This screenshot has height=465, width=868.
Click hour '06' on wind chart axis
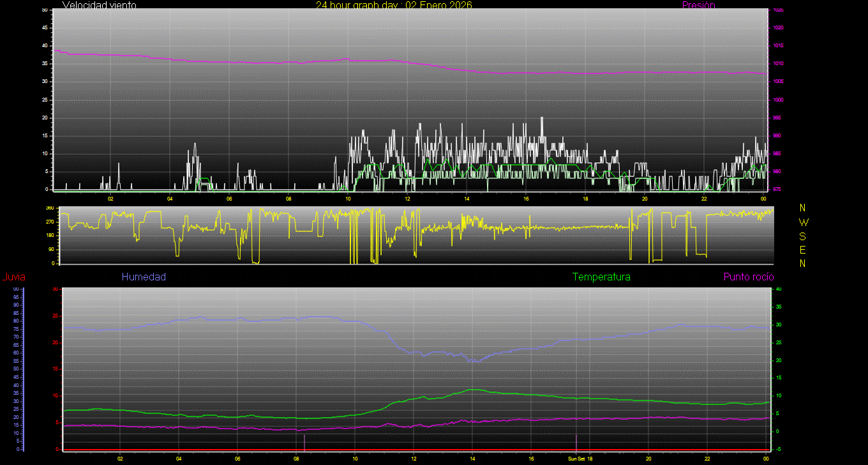pyautogui.click(x=229, y=199)
